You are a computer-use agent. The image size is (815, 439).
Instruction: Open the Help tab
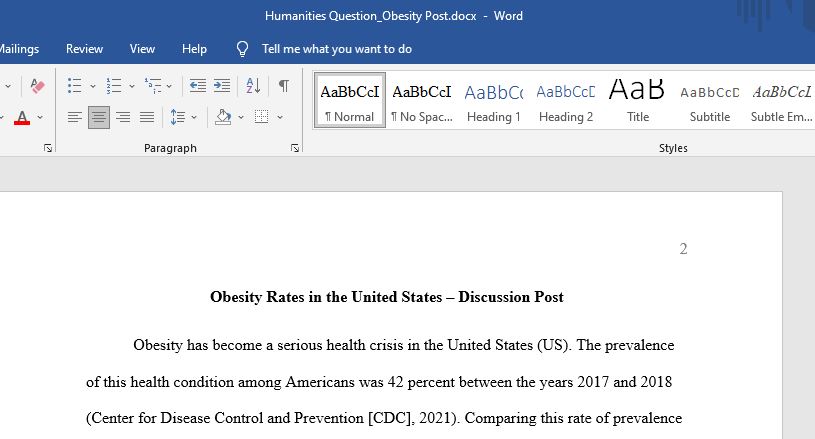tap(194, 49)
